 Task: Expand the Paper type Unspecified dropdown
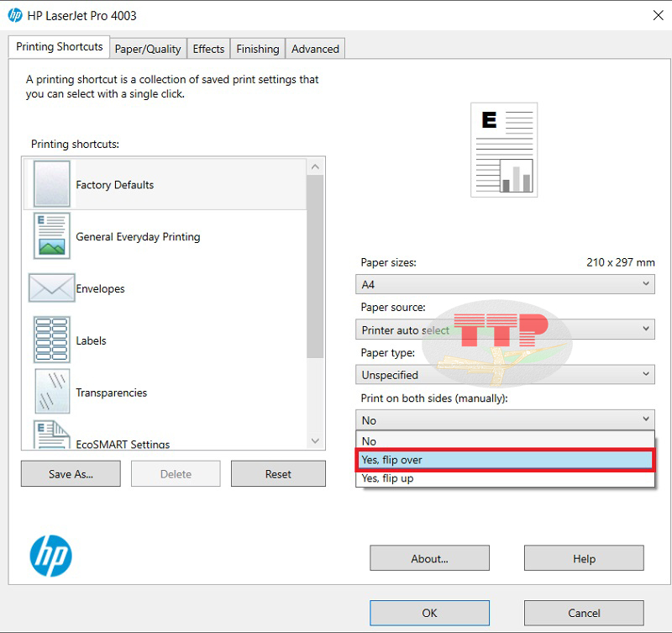coord(505,374)
